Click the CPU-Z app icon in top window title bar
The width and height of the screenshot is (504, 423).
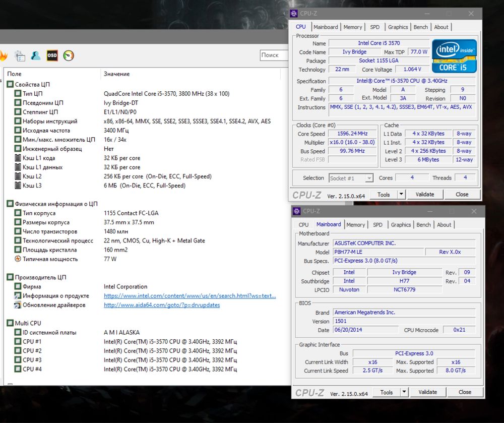294,14
